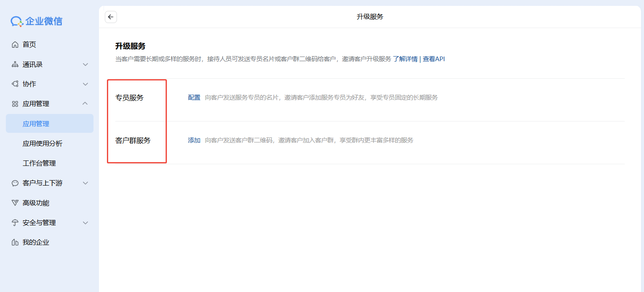Click the 向客户发送客户群二维码 description text
This screenshot has width=644, height=292.
309,140
